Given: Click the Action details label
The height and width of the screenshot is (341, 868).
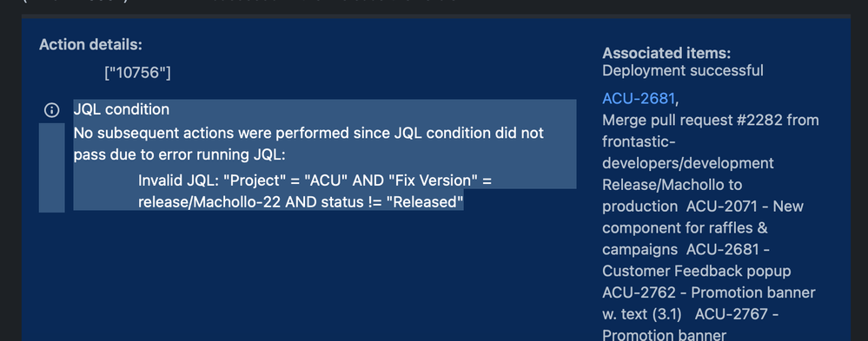Looking at the screenshot, I should (x=90, y=45).
